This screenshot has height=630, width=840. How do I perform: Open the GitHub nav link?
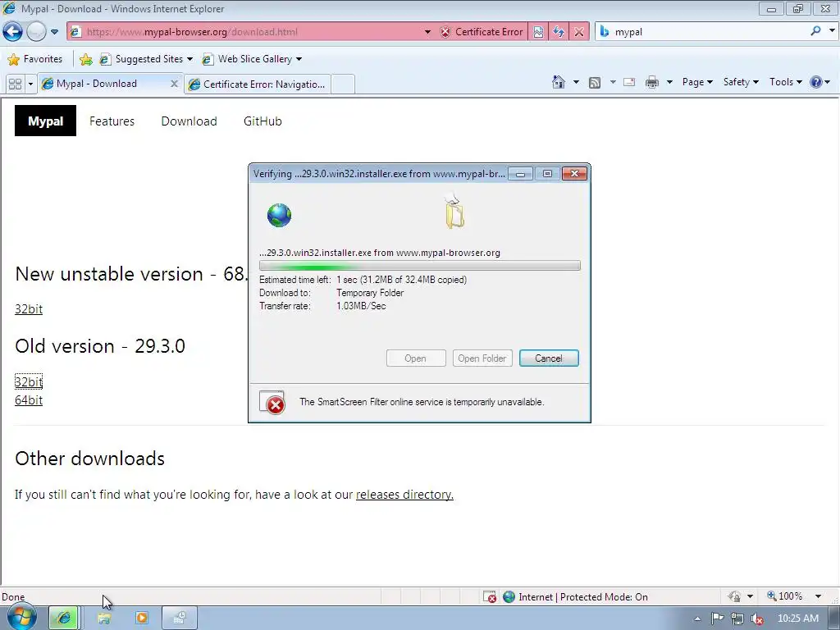(262, 121)
